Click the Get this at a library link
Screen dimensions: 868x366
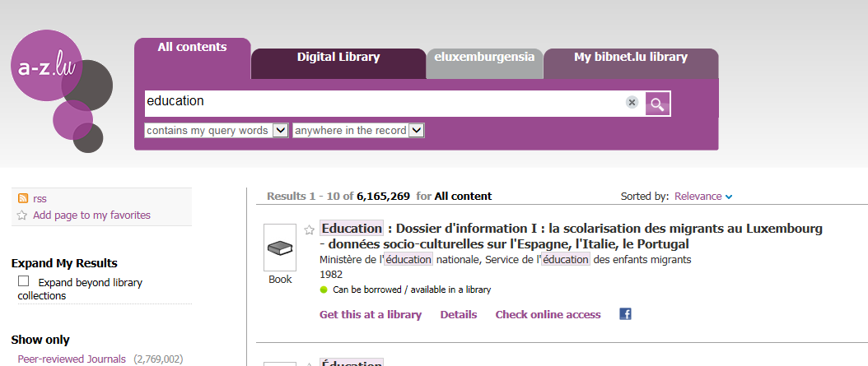tap(370, 315)
